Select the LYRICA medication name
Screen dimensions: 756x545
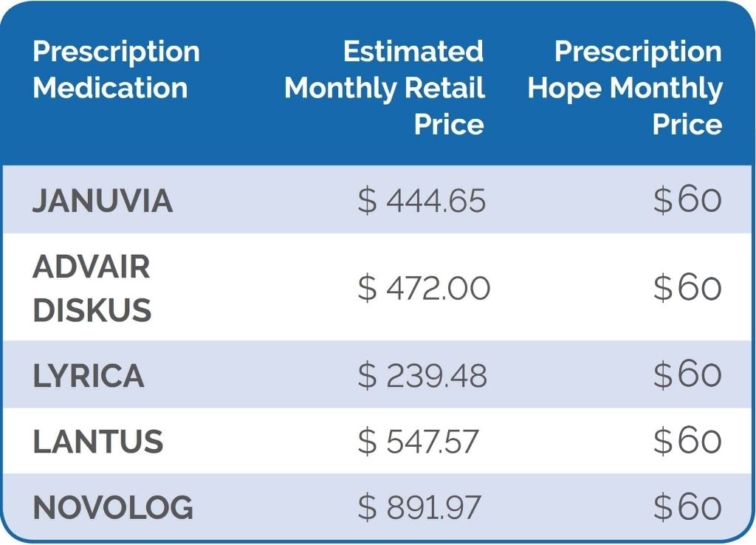coord(89,377)
